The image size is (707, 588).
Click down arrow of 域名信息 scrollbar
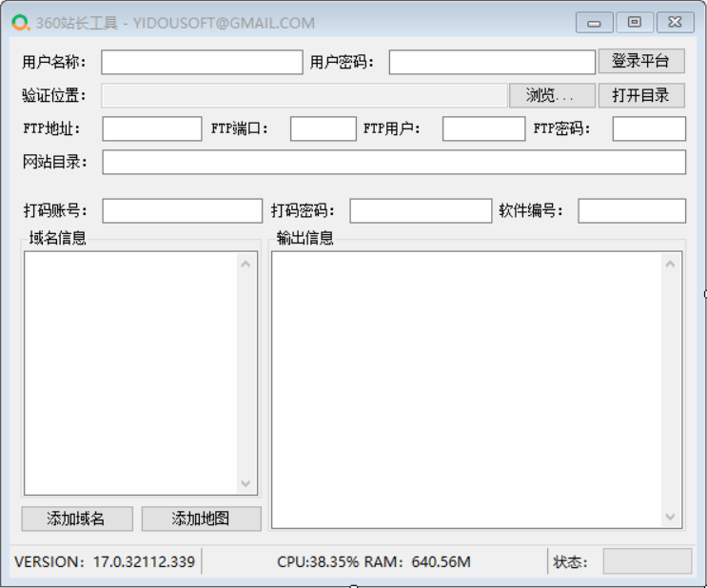[245, 483]
